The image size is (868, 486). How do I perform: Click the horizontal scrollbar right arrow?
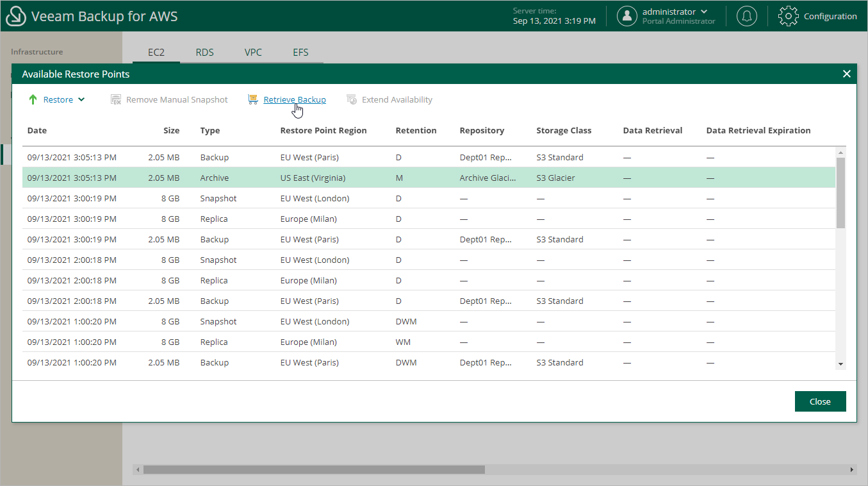coord(851,470)
